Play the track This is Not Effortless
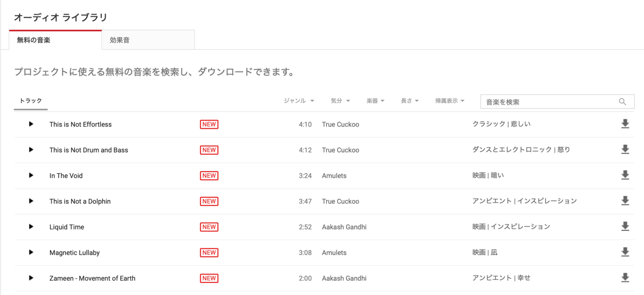The height and width of the screenshot is (295, 644). [31, 124]
